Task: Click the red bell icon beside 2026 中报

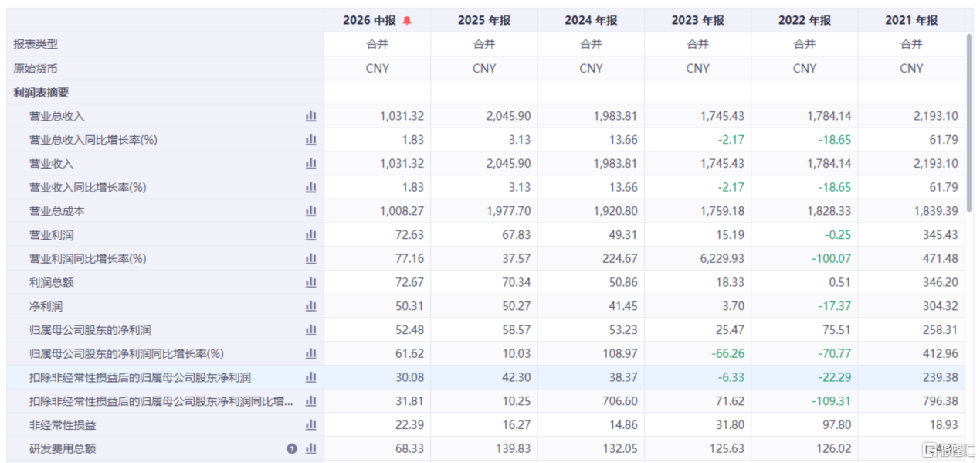Action: click(407, 21)
